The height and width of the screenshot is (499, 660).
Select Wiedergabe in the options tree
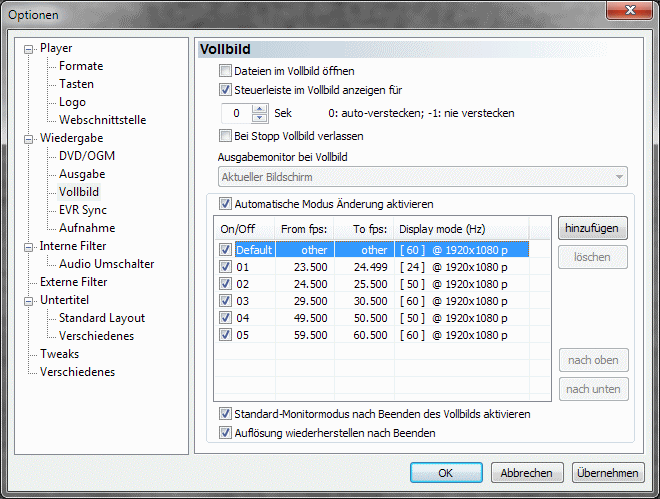(x=72, y=138)
